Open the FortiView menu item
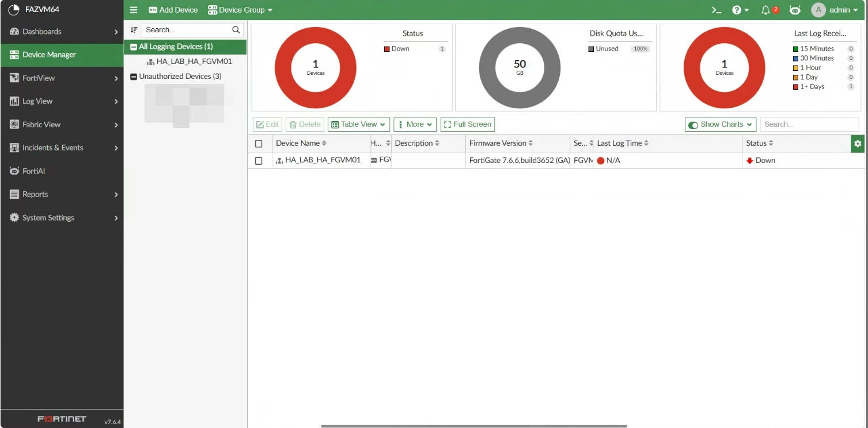The image size is (868, 428). pyautogui.click(x=62, y=78)
